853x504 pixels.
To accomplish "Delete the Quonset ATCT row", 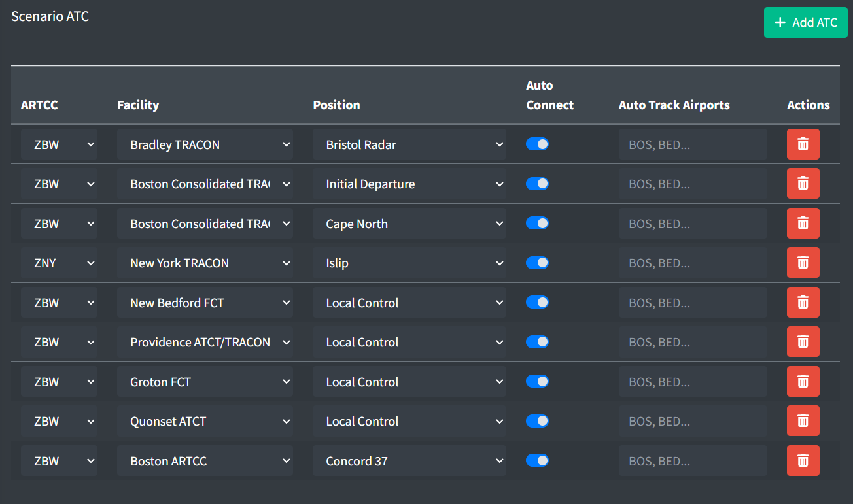I will click(803, 421).
